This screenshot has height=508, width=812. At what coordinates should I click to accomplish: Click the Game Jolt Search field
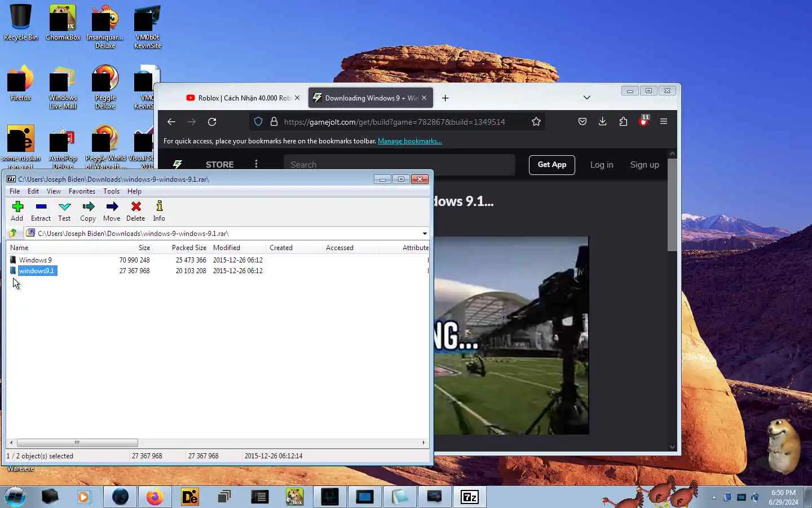(399, 165)
